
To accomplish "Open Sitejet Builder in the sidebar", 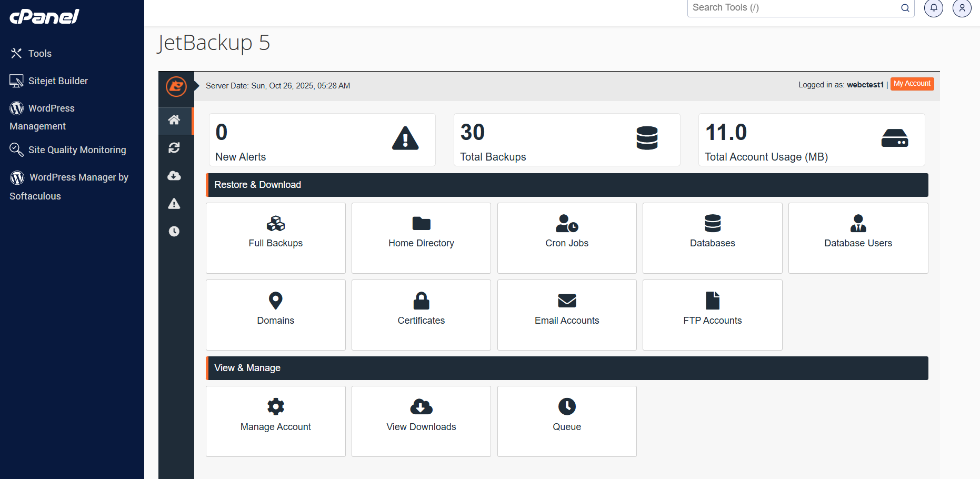I will pyautogui.click(x=49, y=81).
